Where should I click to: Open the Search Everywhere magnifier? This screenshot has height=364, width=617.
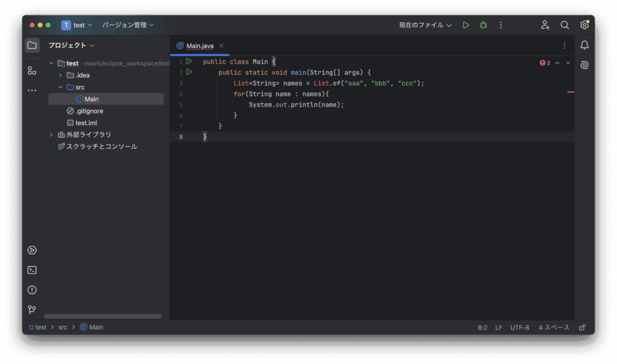click(565, 25)
